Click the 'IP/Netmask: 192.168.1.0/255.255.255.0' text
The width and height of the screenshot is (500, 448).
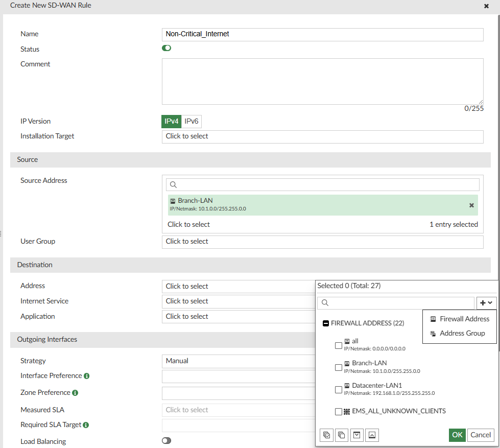(389, 393)
